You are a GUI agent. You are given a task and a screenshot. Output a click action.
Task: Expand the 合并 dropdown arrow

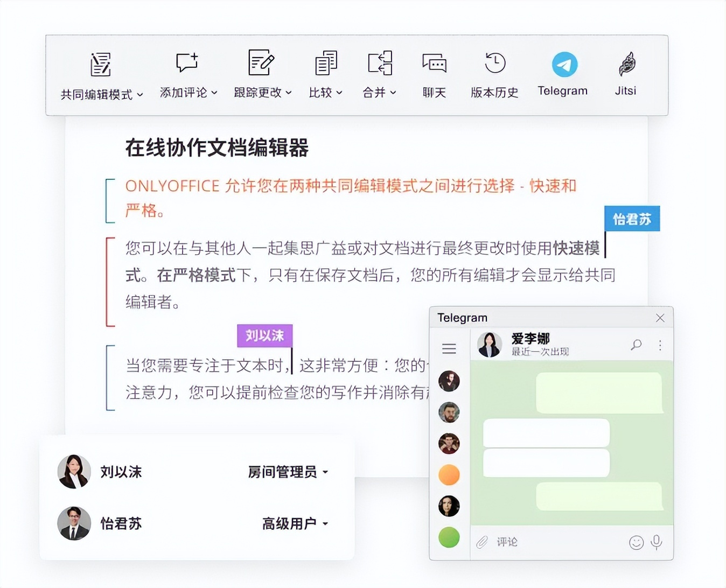pyautogui.click(x=393, y=93)
